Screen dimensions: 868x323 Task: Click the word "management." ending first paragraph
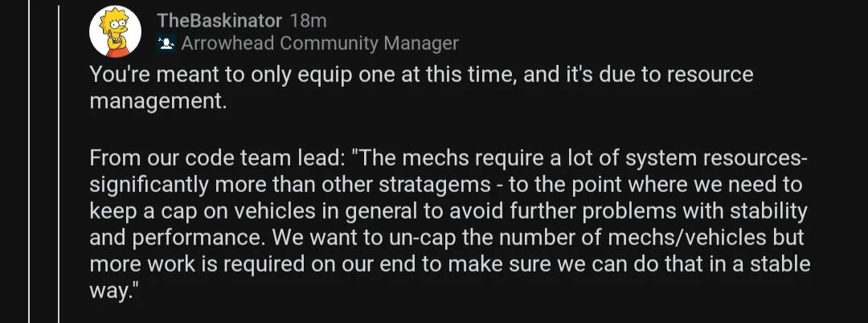pos(158,101)
